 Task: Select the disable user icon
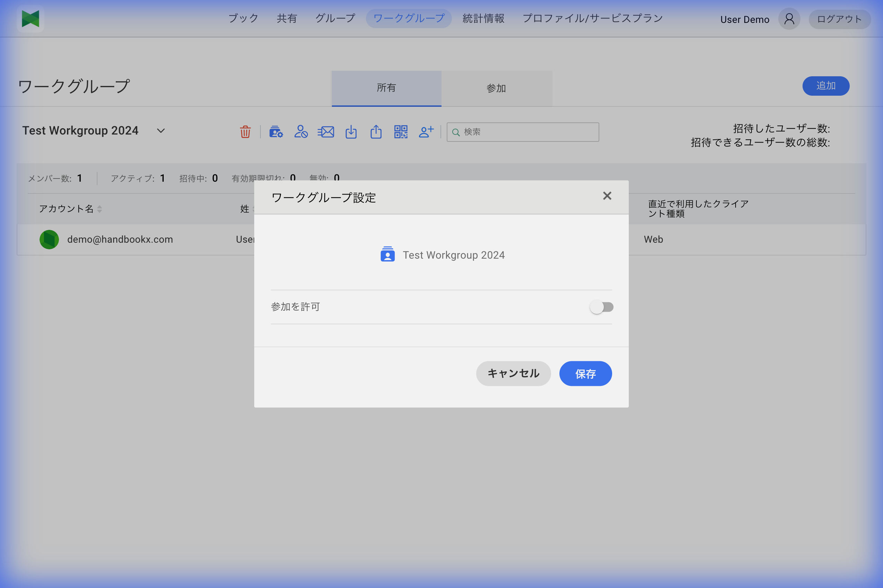[x=300, y=132]
